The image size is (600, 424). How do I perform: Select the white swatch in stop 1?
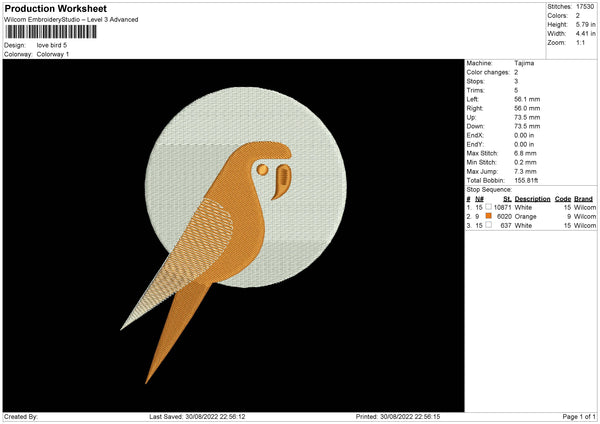(x=488, y=207)
